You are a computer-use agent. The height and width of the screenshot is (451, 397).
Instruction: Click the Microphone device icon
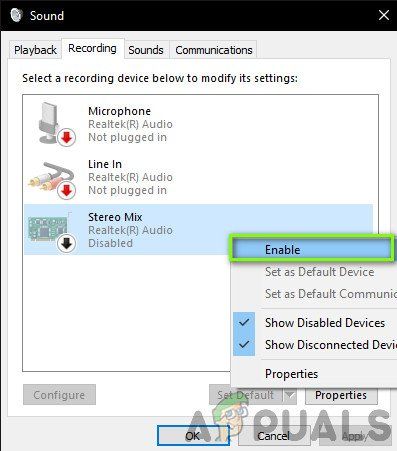[x=53, y=124]
